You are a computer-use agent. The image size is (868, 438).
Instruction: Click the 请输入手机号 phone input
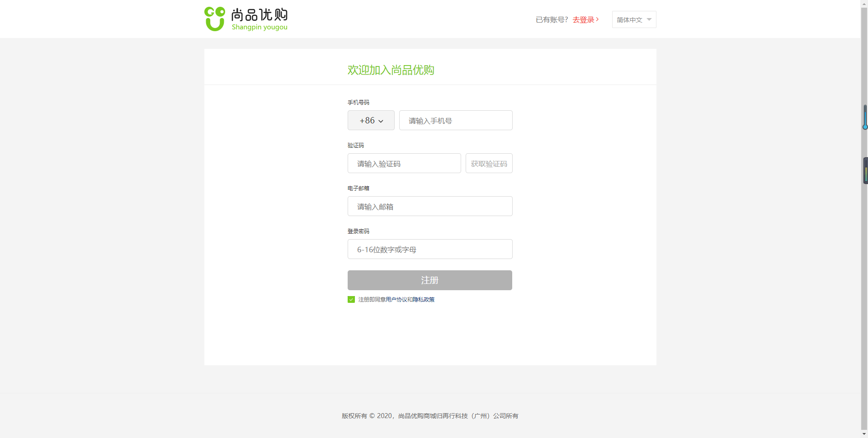point(456,120)
